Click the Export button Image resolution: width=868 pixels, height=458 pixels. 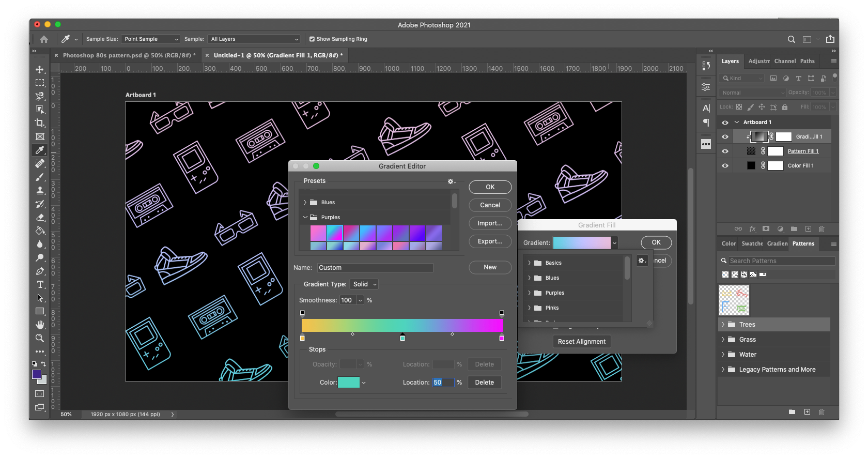tap(490, 241)
